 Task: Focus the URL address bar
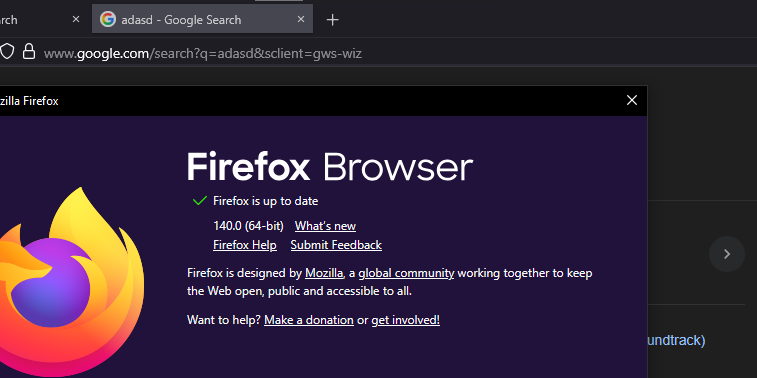203,53
